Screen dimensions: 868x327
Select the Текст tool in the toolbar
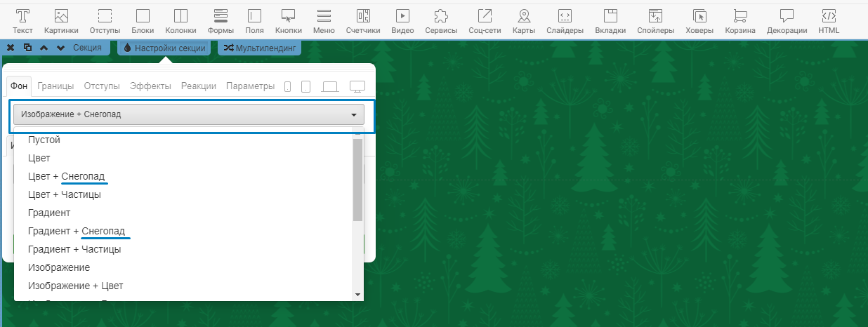coord(22,21)
